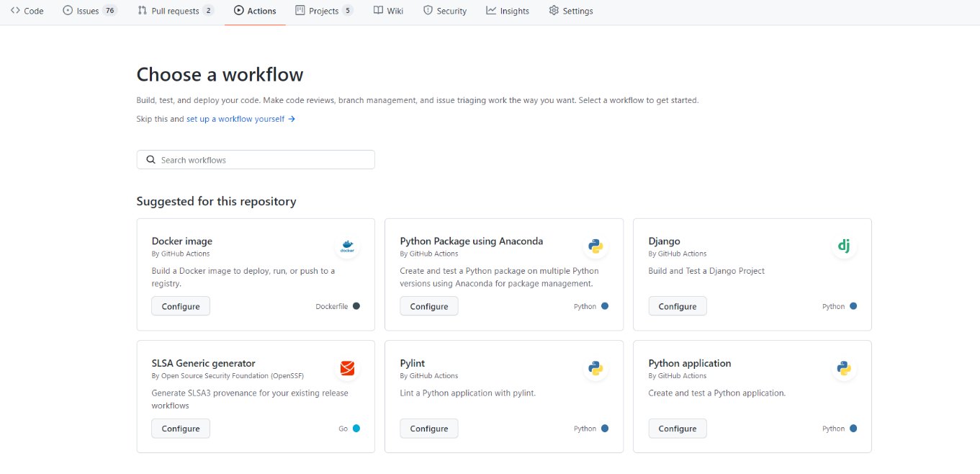Configure the Docker image workflow

[181, 306]
